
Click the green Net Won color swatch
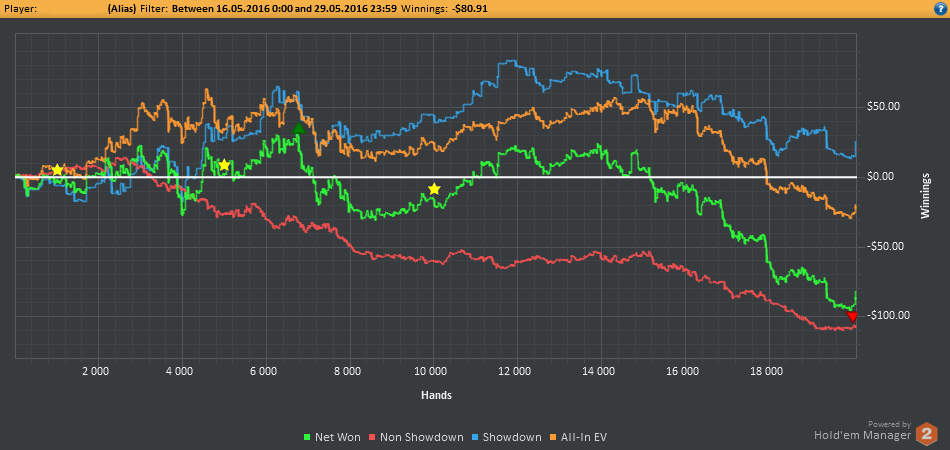pos(307,437)
